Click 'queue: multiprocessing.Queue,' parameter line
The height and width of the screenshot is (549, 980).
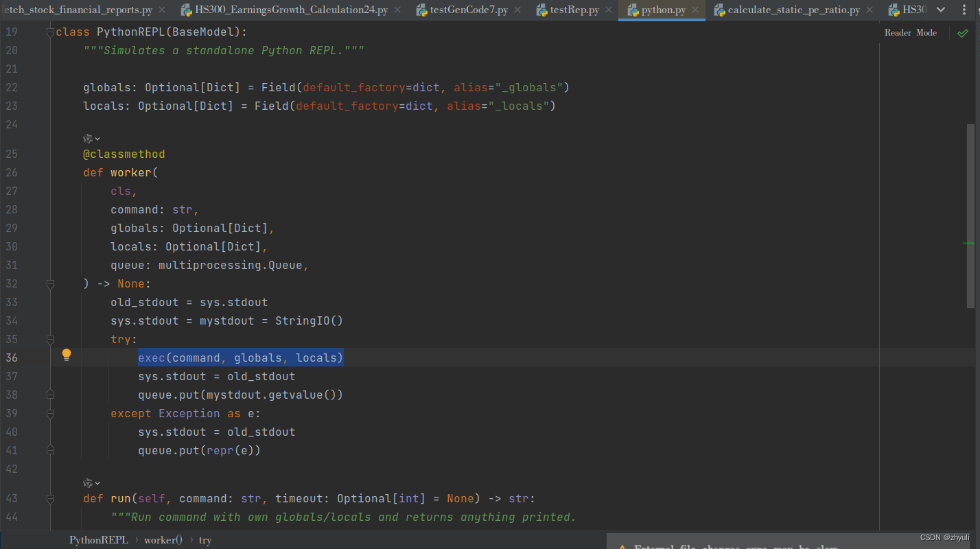(210, 265)
